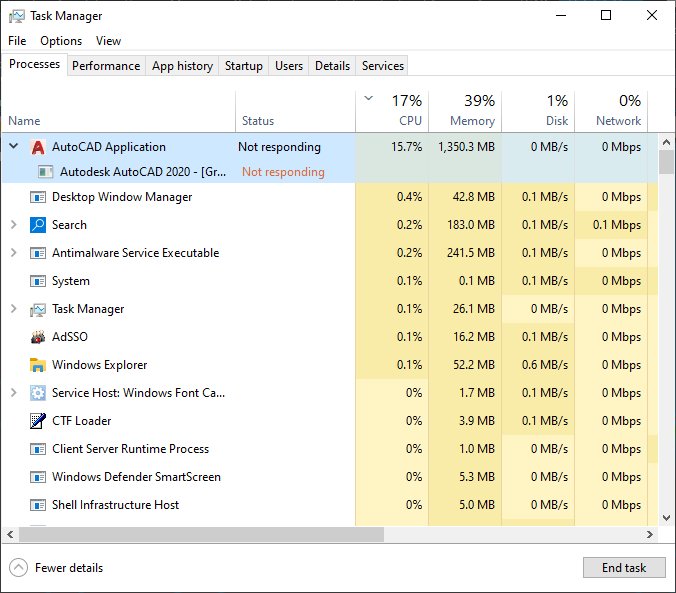Switch to the Details tab
The image size is (676, 593).
[x=332, y=66]
